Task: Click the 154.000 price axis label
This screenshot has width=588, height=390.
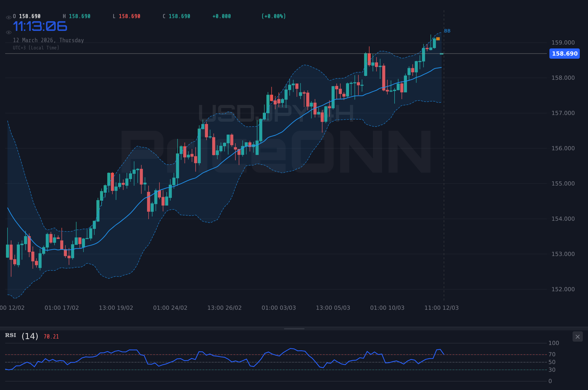Action: point(563,219)
